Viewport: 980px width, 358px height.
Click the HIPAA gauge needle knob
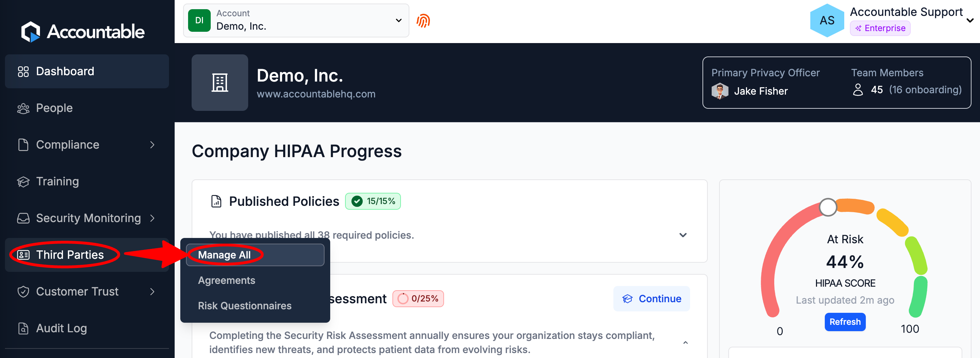pyautogui.click(x=828, y=208)
